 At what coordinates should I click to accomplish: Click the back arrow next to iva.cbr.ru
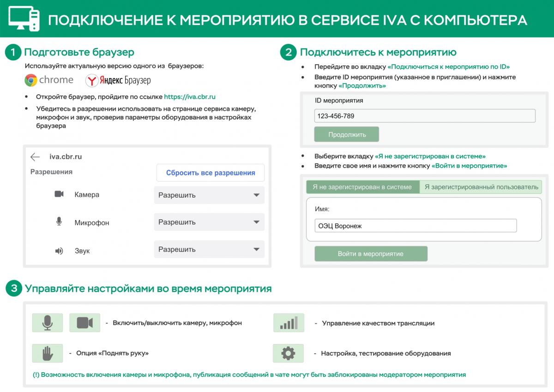click(35, 157)
